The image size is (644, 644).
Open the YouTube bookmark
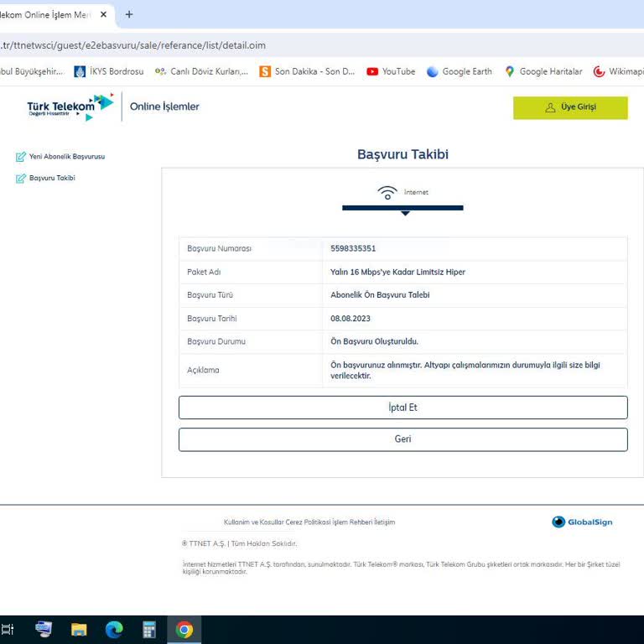[391, 71]
